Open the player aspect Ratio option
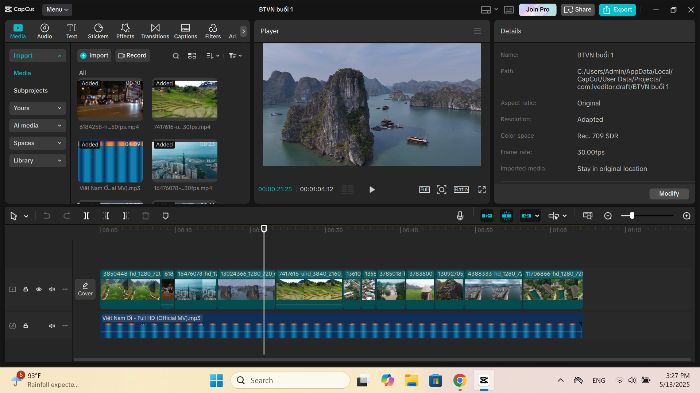This screenshot has height=393, width=700. pyautogui.click(x=461, y=190)
